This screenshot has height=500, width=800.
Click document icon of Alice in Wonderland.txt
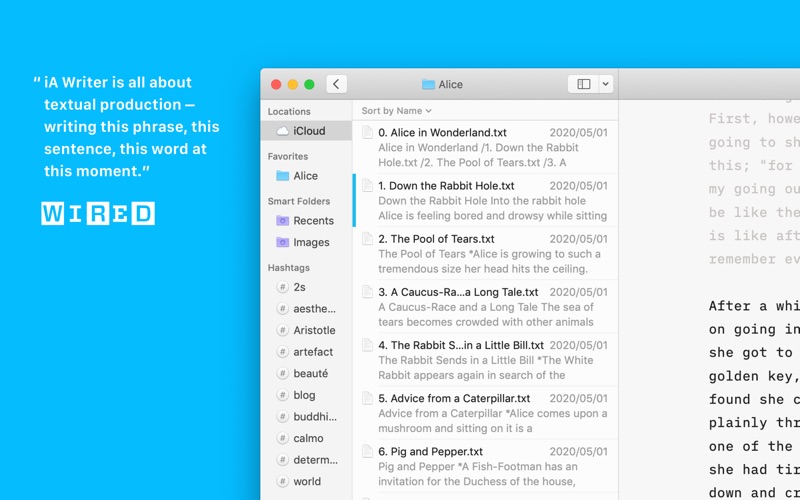click(367, 132)
